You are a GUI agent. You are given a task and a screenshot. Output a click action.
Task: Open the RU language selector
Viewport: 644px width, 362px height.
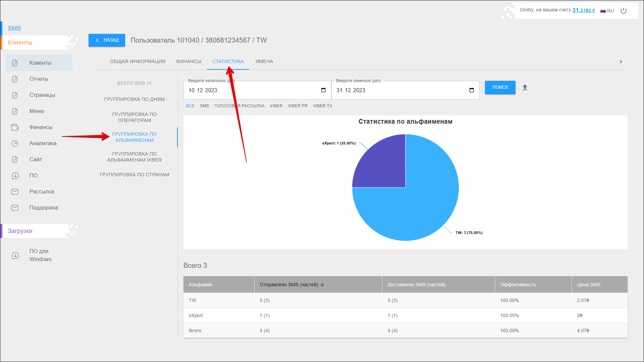(607, 11)
